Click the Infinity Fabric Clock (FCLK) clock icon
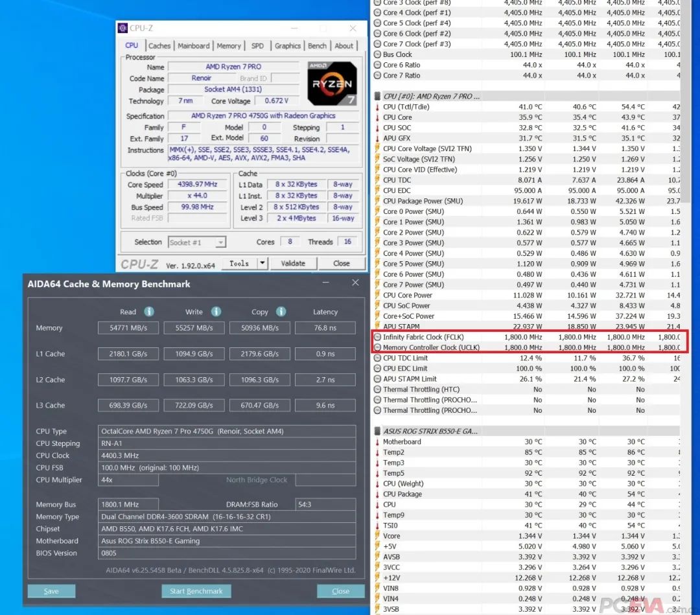 point(378,337)
